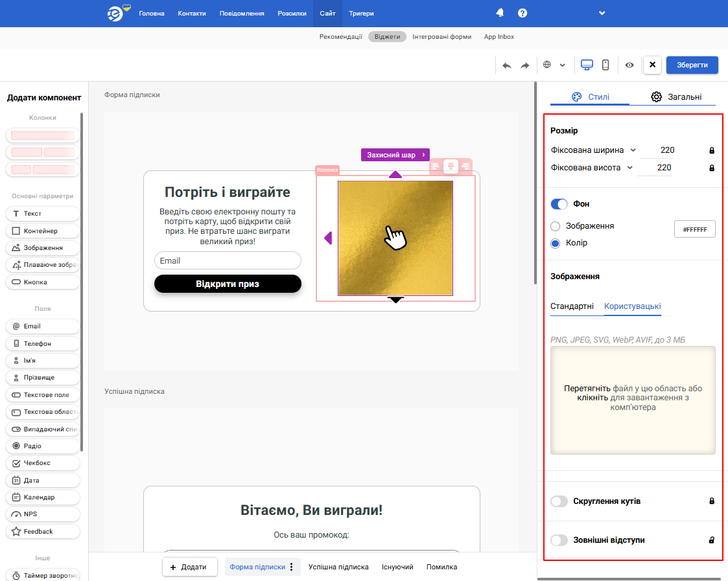
Task: Go to App Inbox subsection
Action: click(x=499, y=37)
